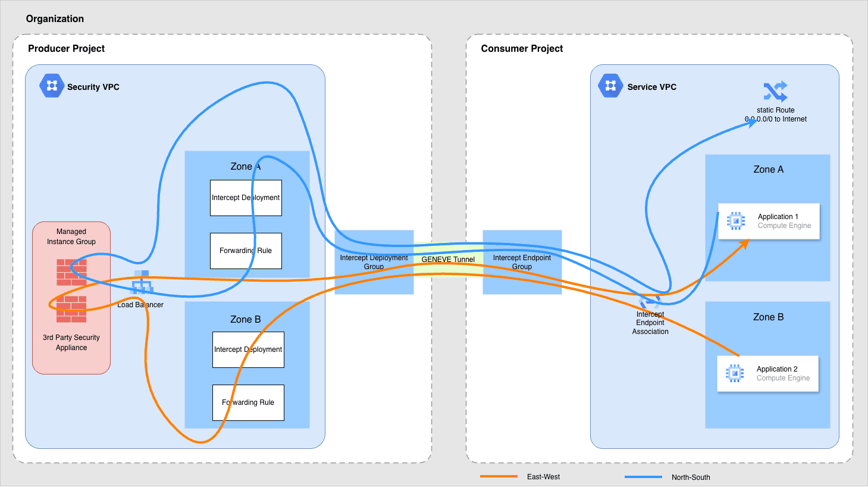
Task: Select Zone B Intercept Deployment box
Action: pyautogui.click(x=248, y=349)
